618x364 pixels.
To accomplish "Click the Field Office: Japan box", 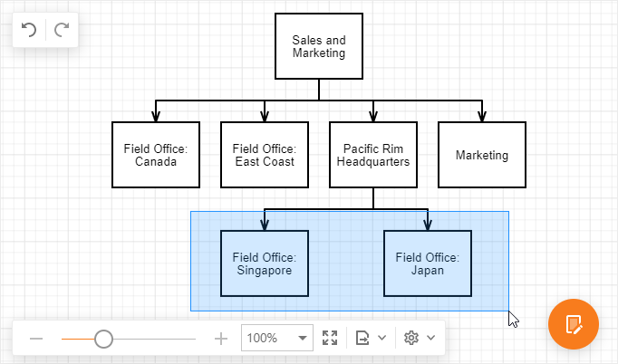I will tap(428, 263).
